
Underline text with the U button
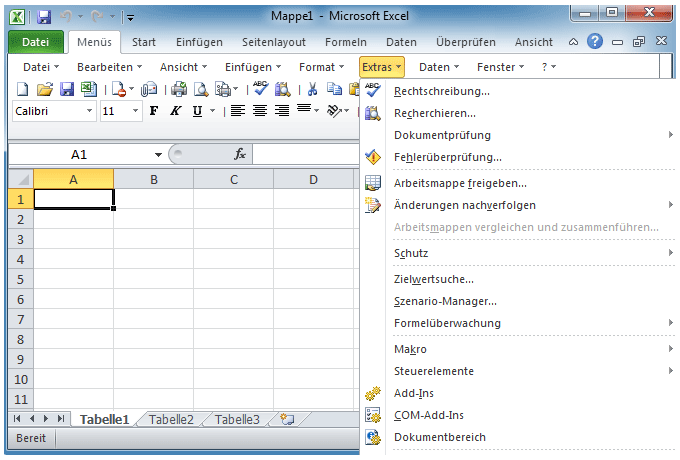pyautogui.click(x=197, y=111)
